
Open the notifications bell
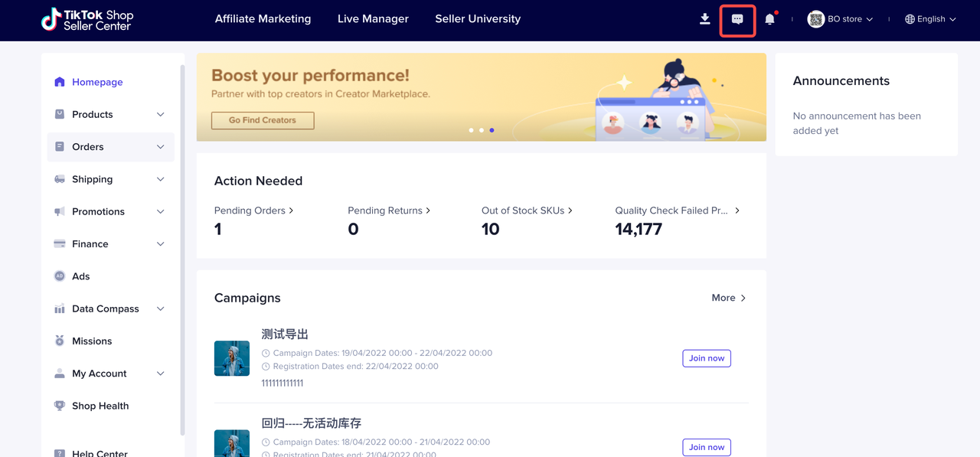click(x=769, y=19)
